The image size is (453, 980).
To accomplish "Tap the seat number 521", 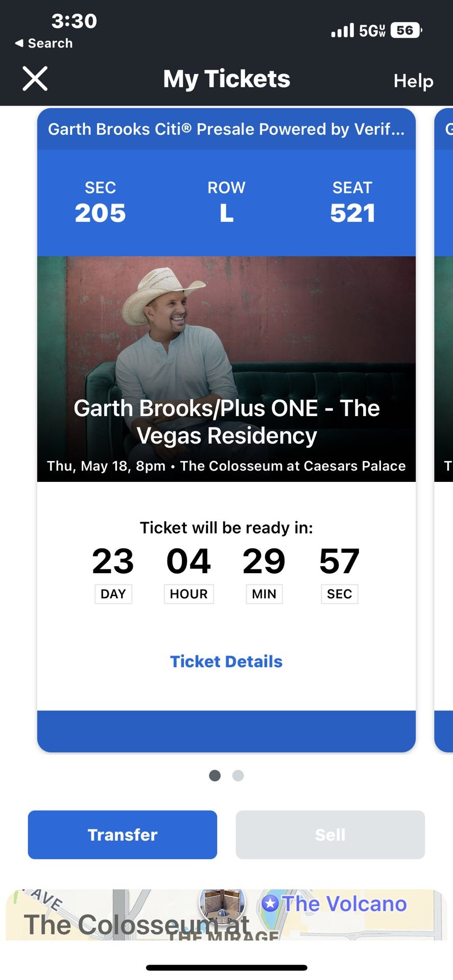I will 352,213.
